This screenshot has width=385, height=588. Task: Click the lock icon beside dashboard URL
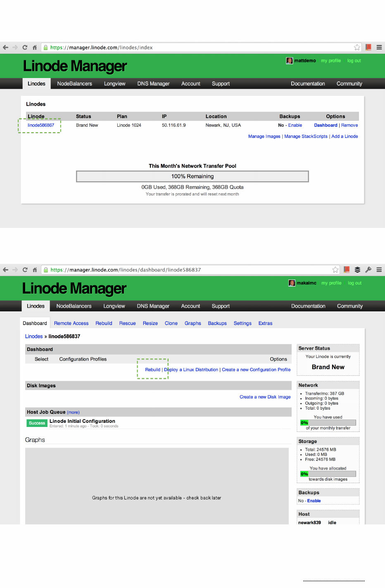point(46,270)
